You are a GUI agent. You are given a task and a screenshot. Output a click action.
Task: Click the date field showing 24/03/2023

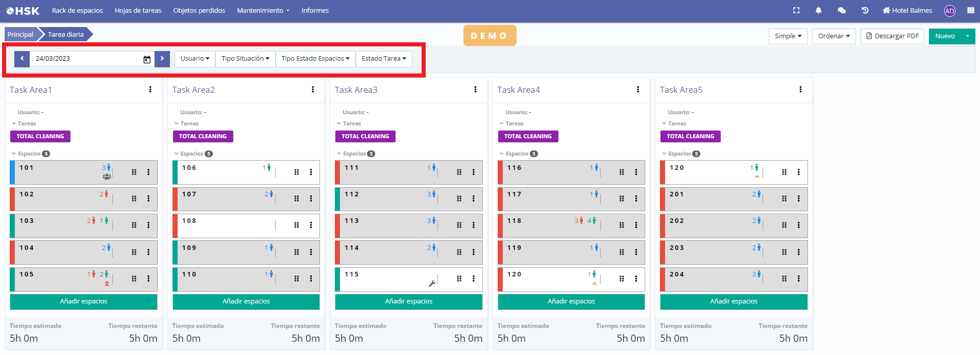[87, 59]
